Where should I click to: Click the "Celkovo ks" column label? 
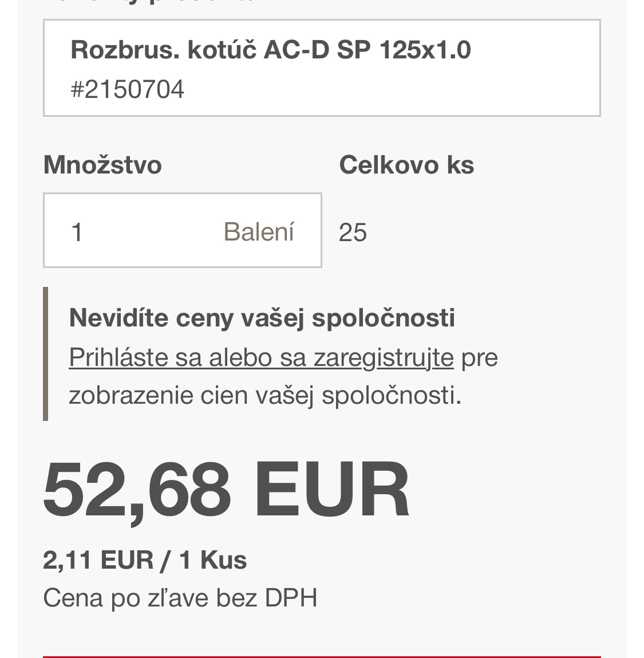click(406, 166)
